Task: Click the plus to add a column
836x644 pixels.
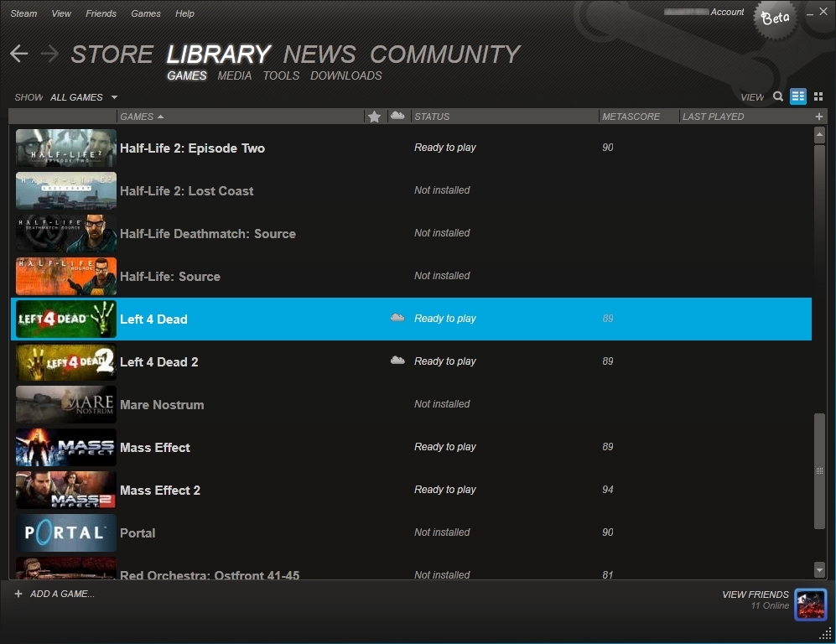Action: pos(819,117)
